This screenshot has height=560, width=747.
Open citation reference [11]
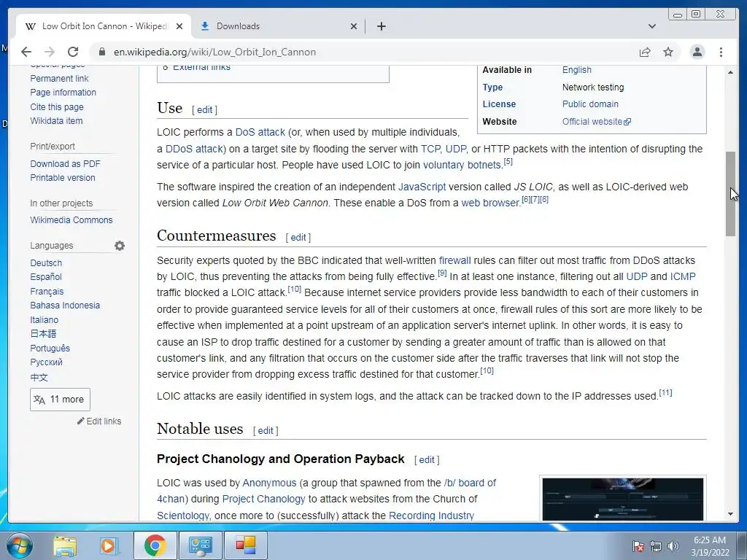665,393
